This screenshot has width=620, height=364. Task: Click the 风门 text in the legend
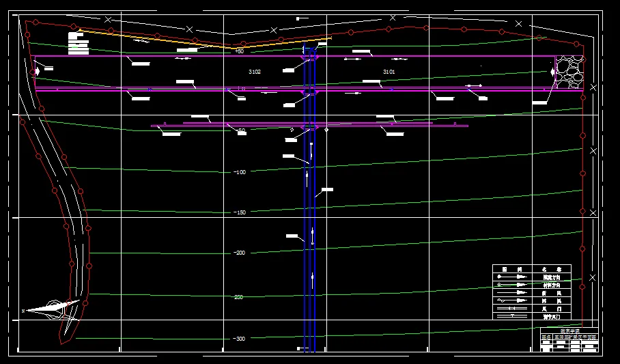tap(552, 309)
